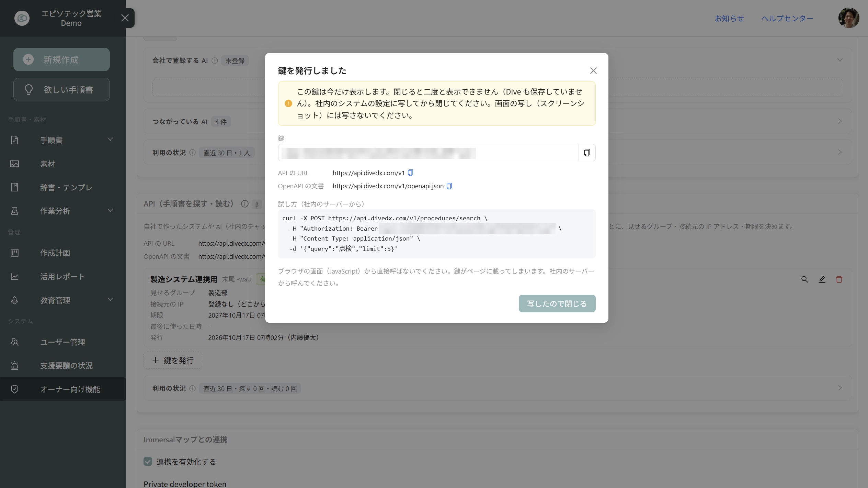Click the blurred key input field
This screenshot has height=488, width=868.
(x=428, y=153)
